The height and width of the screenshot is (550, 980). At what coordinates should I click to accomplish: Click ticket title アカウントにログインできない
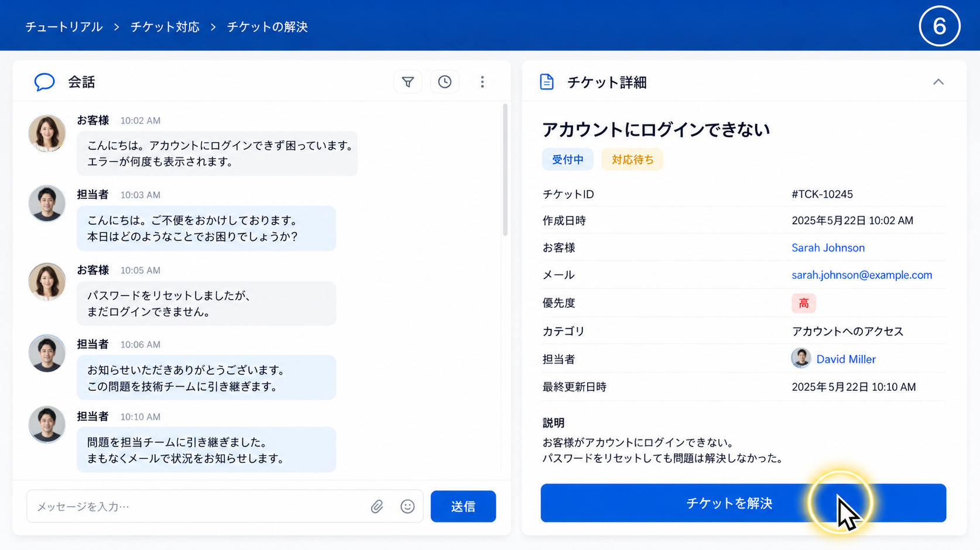pos(656,129)
